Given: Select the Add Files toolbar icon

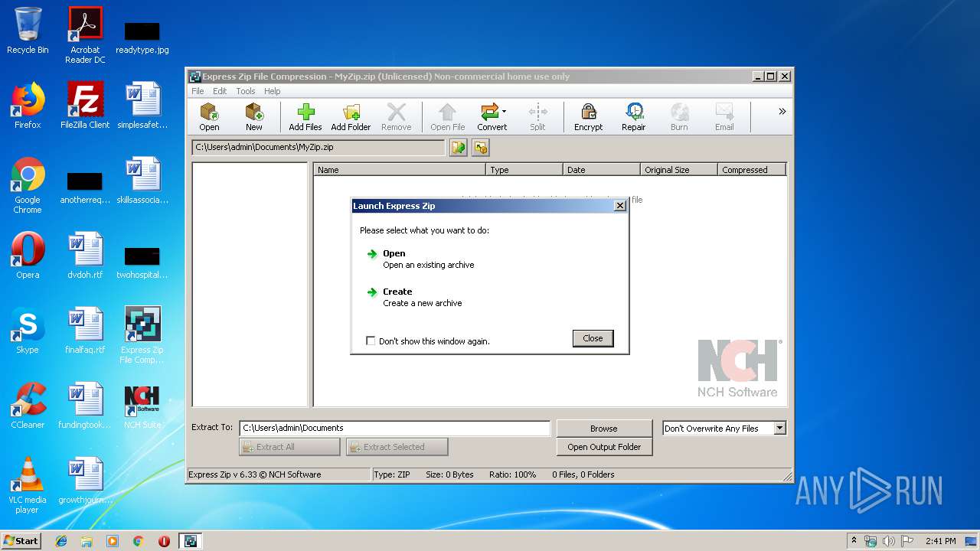Looking at the screenshot, I should 305,117.
